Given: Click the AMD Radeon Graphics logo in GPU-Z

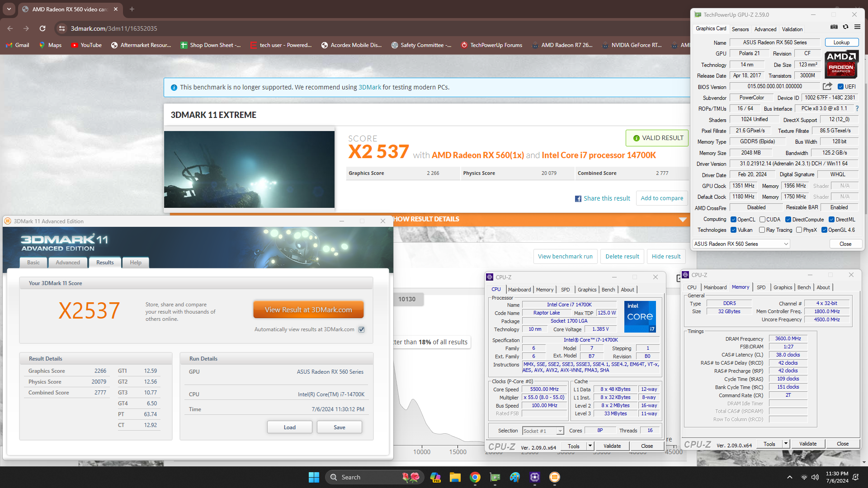Looking at the screenshot, I should tap(841, 65).
